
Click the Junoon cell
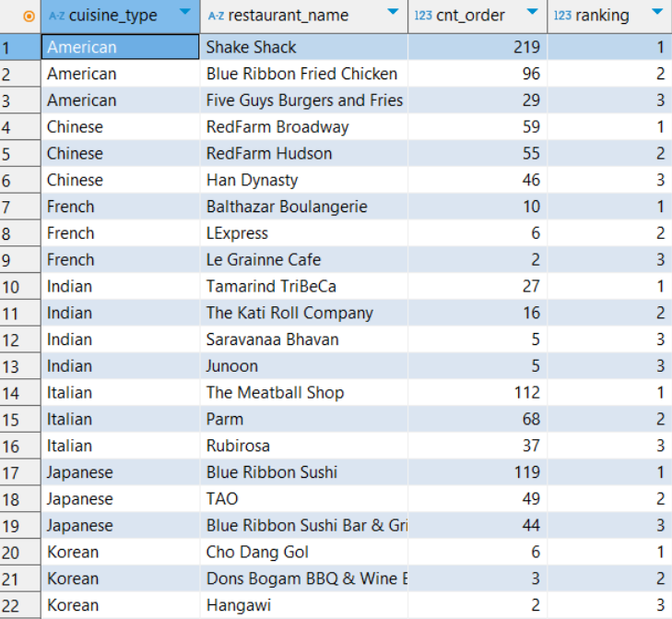pyautogui.click(x=304, y=366)
